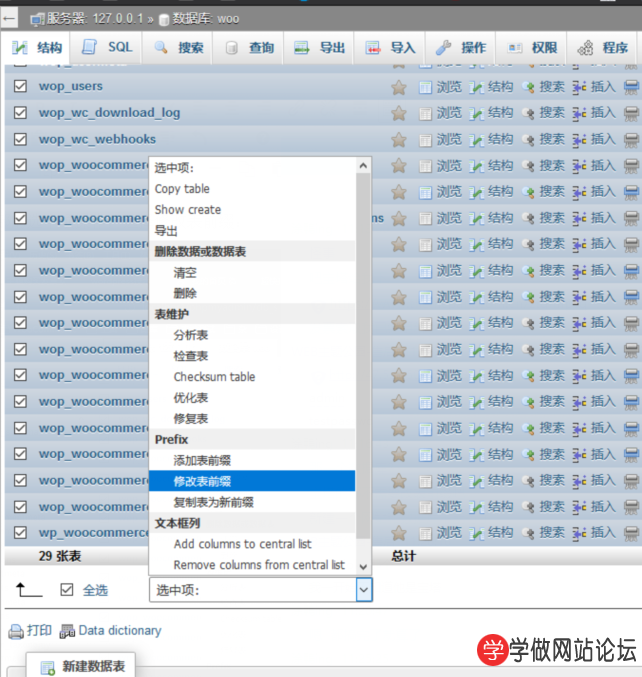Toggle the wop_wc_webhooks checkbox
The width and height of the screenshot is (642, 677).
click(x=20, y=139)
